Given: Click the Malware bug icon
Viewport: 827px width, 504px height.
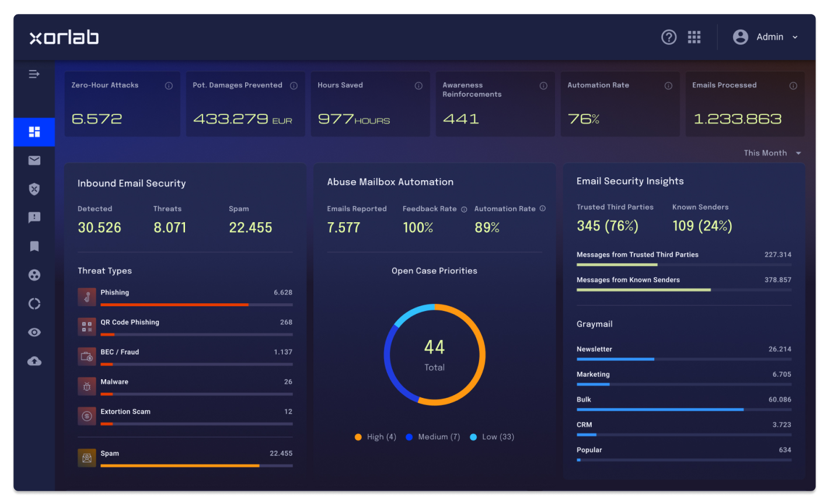Looking at the screenshot, I should 87,386.
